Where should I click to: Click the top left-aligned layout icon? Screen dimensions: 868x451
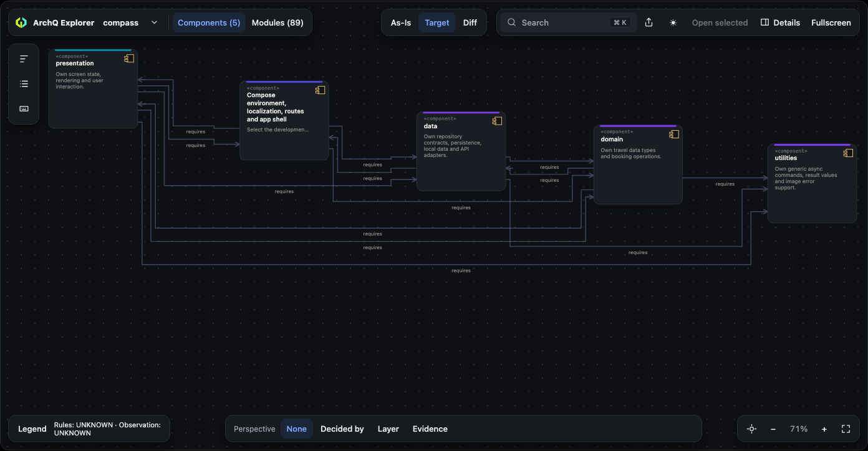(24, 59)
